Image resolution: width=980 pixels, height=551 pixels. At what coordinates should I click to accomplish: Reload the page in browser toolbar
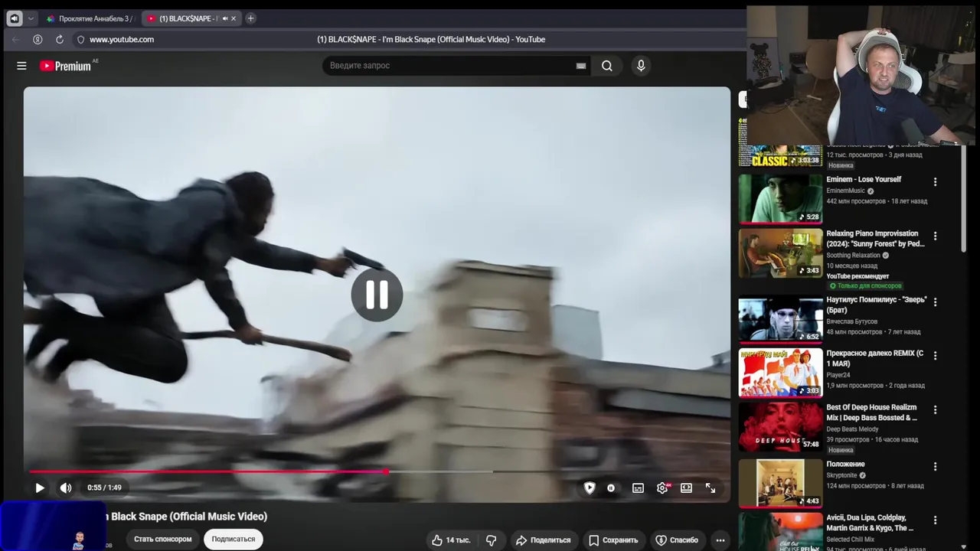pyautogui.click(x=60, y=39)
